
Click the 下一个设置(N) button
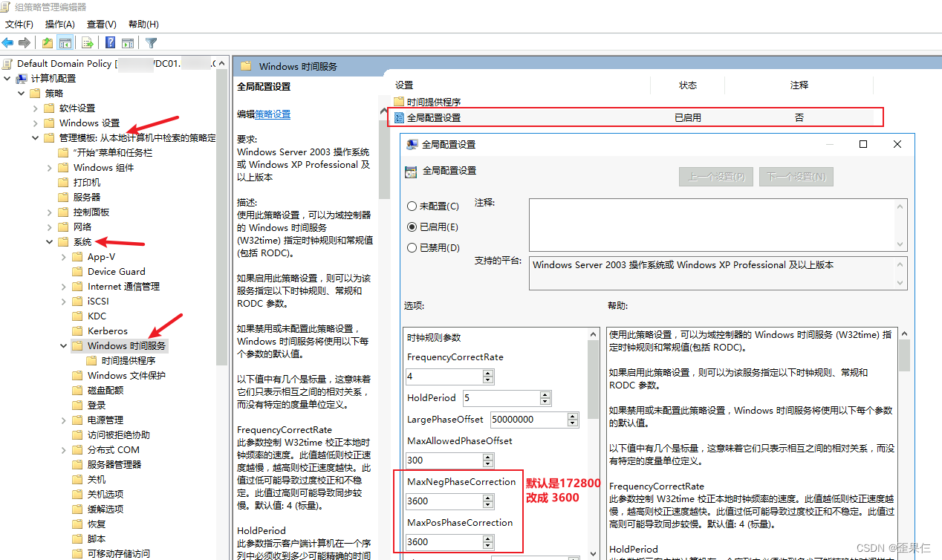point(796,177)
